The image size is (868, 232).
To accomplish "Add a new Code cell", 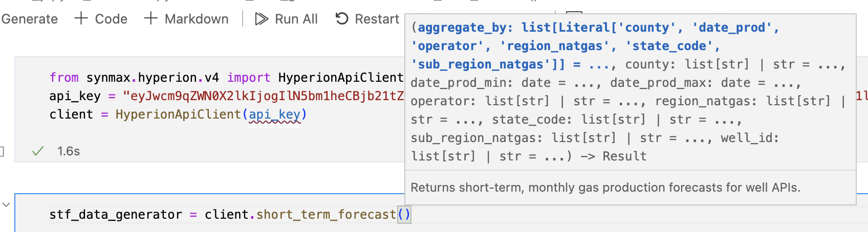I will point(101,19).
